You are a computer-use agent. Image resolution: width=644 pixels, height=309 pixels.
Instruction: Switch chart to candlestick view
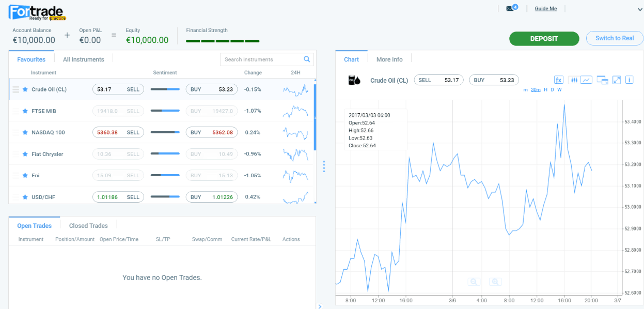[574, 80]
